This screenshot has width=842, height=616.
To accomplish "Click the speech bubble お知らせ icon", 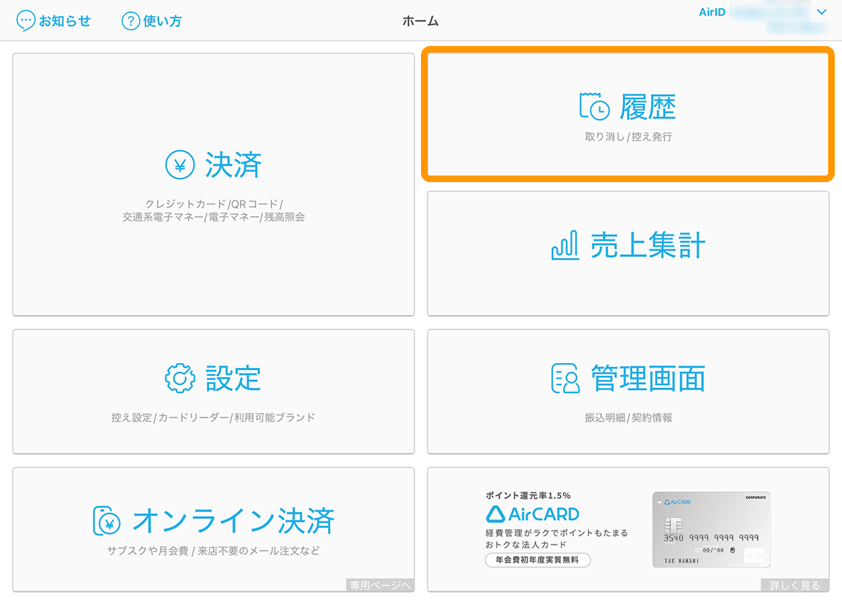I will (26, 20).
